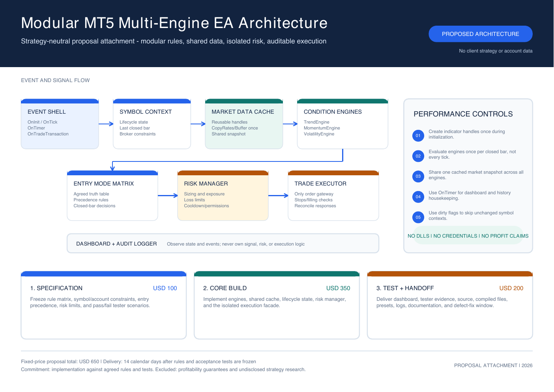554x392 pixels.
Task: Click the 'Share one cached market snapshot' text
Action: (x=476, y=175)
